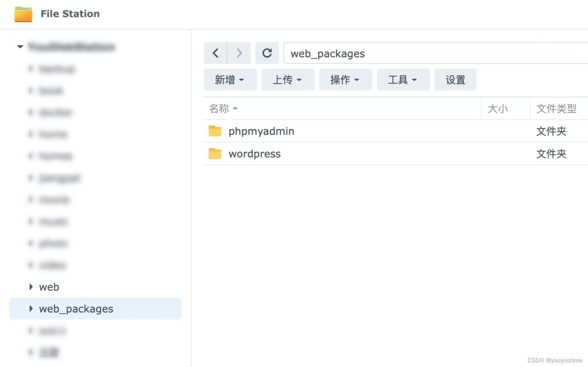This screenshot has width=588, height=367.
Task: Click the File Station application icon
Action: click(x=23, y=14)
